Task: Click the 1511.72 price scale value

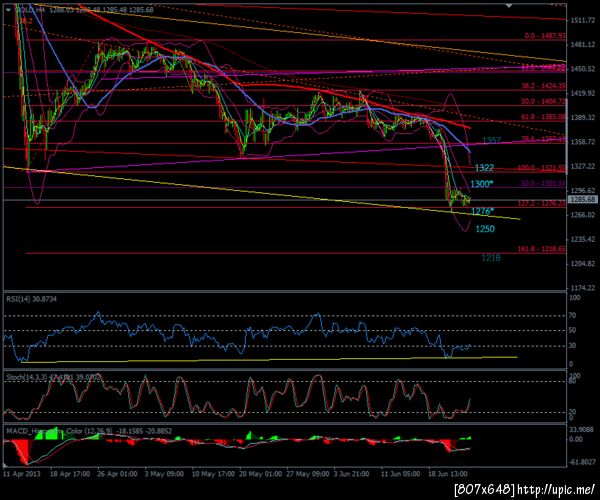Action: point(582,20)
